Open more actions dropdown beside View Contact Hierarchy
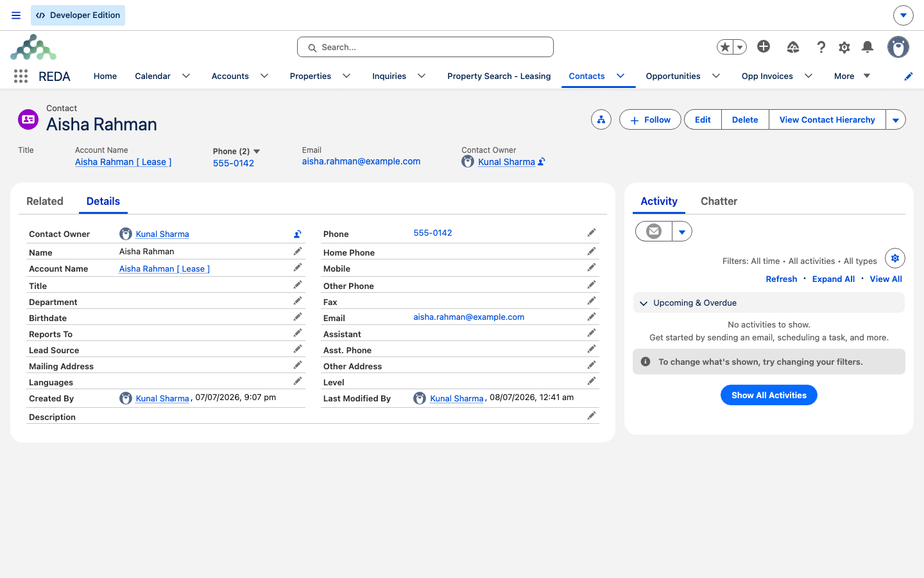 [896, 119]
